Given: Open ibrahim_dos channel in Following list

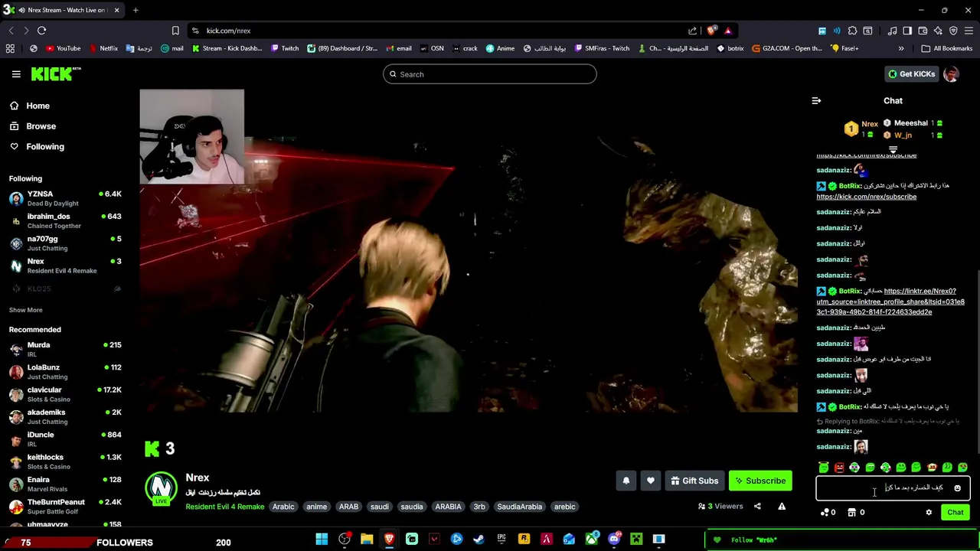Looking at the screenshot, I should [65, 220].
